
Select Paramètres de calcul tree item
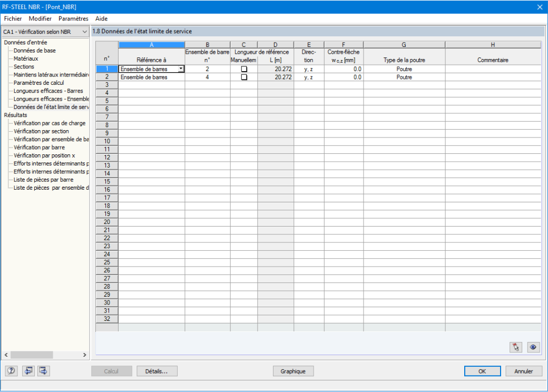click(39, 83)
